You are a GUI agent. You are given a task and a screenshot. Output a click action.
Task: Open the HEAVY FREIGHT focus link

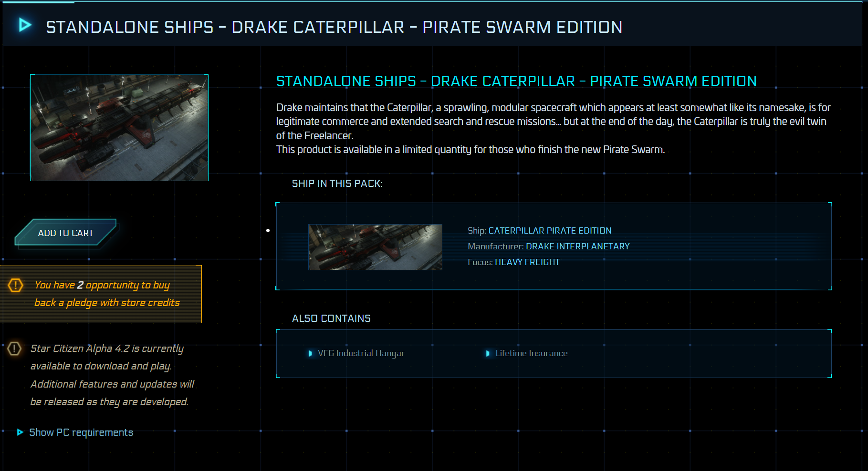point(527,262)
